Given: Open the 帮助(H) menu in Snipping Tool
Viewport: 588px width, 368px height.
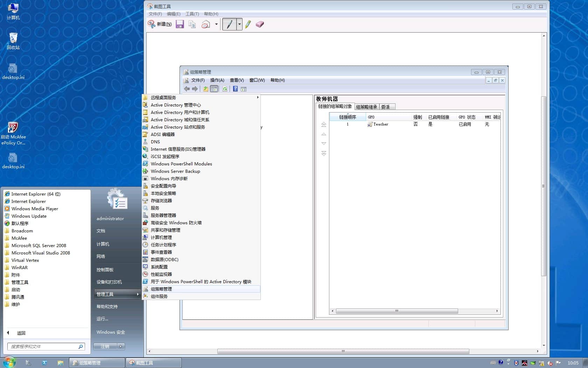Looking at the screenshot, I should (211, 14).
